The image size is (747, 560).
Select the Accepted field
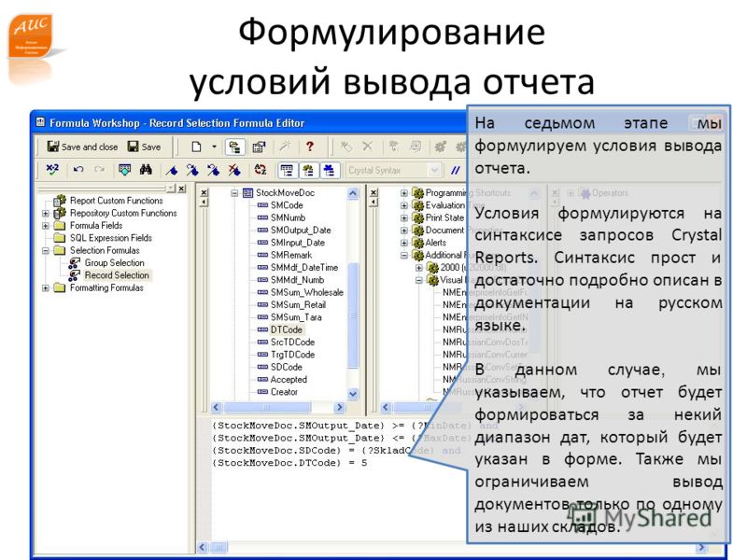289,380
